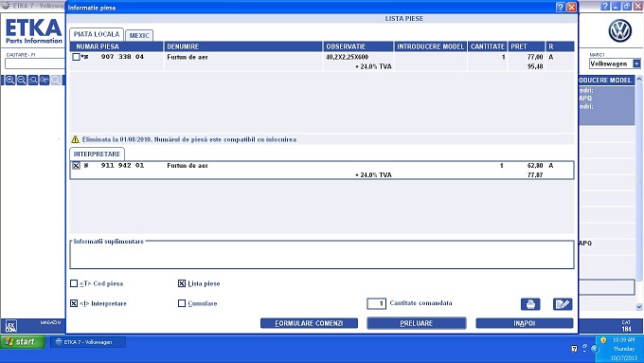Click the 'Eliminata la 01/08/2010' notice
This screenshot has width=644, height=363.
pos(189,139)
